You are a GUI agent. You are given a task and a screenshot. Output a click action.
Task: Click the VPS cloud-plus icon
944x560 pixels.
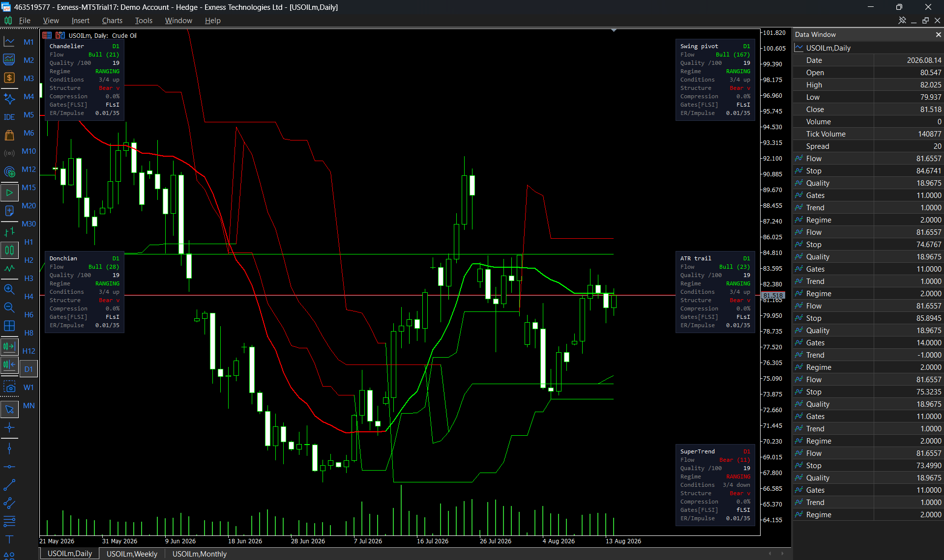tap(9, 171)
